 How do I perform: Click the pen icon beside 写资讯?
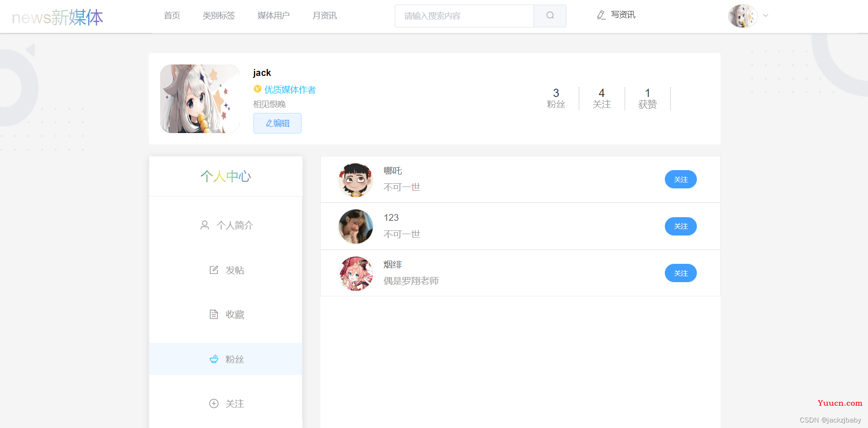click(601, 15)
